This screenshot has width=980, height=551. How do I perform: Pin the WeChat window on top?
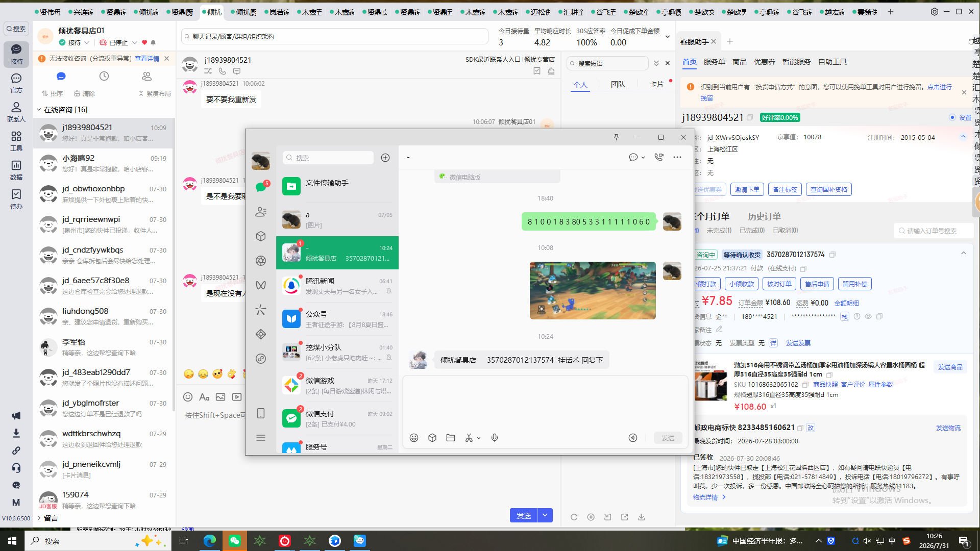pyautogui.click(x=616, y=137)
